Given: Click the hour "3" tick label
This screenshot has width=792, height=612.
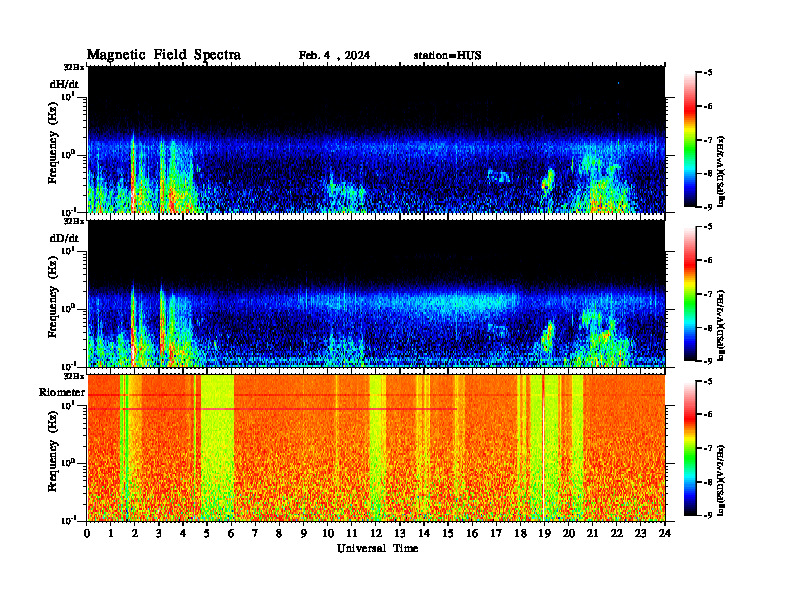Looking at the screenshot, I should click(159, 533).
